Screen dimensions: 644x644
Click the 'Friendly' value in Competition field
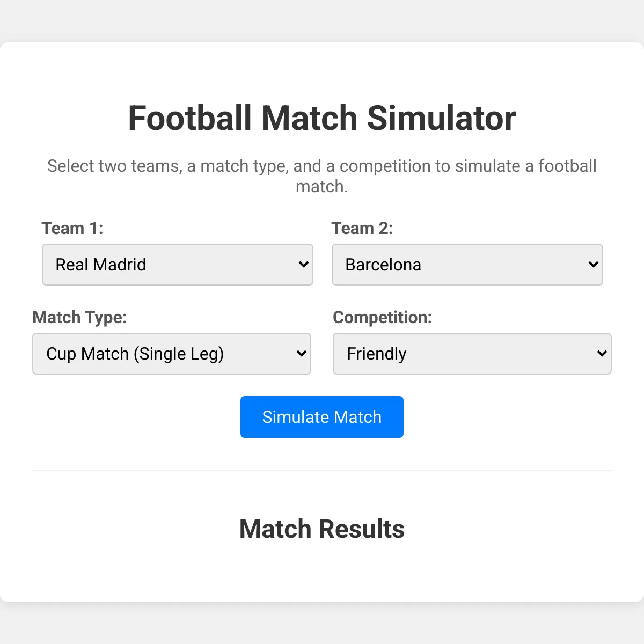(377, 354)
